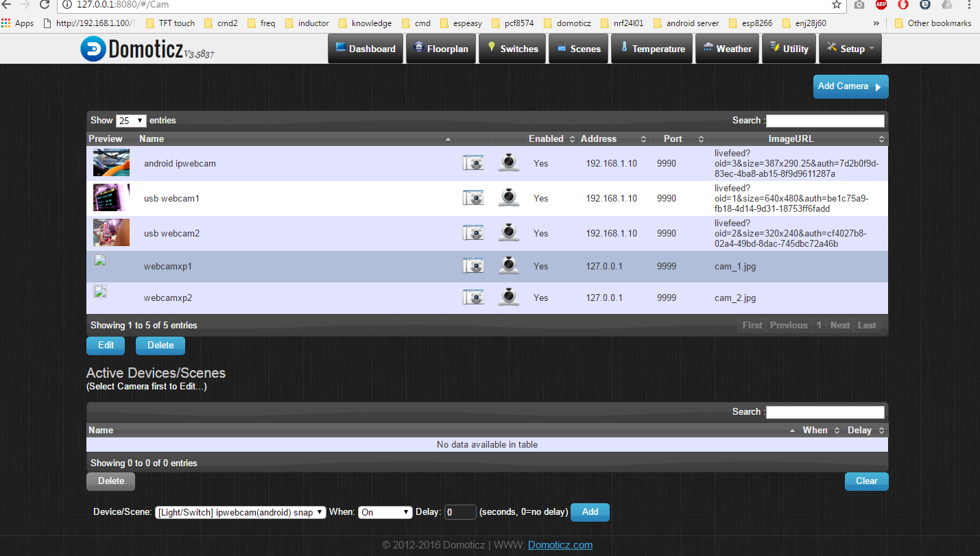The image size is (980, 556).
Task: Bookmark this page with the star icon
Action: 837,5
